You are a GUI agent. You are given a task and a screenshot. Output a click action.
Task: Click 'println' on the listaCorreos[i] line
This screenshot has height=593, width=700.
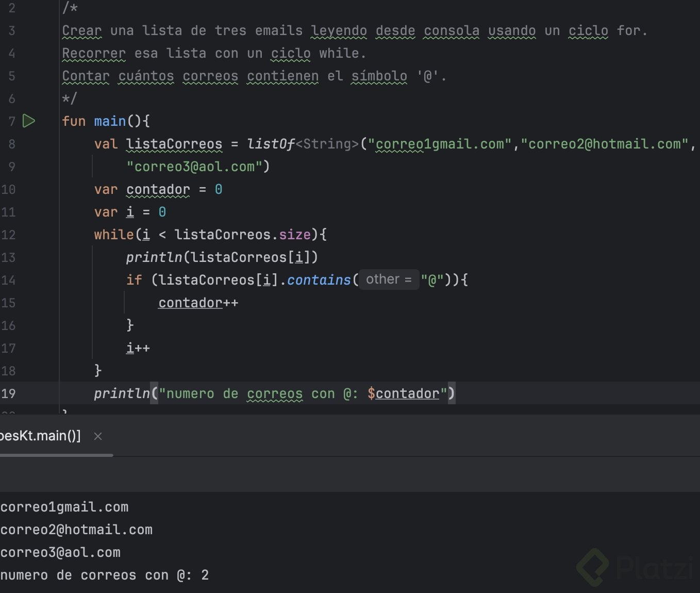[154, 257]
